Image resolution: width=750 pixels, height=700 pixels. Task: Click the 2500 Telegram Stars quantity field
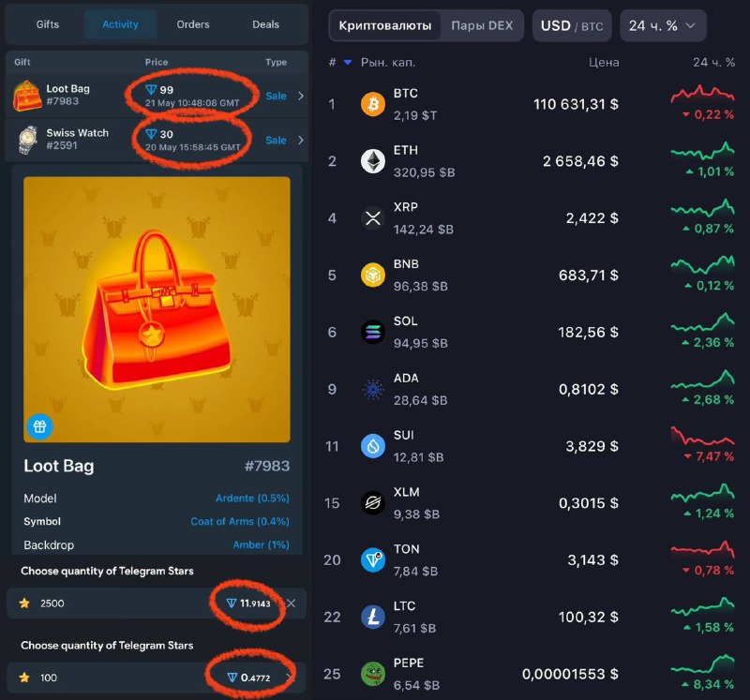(x=157, y=603)
